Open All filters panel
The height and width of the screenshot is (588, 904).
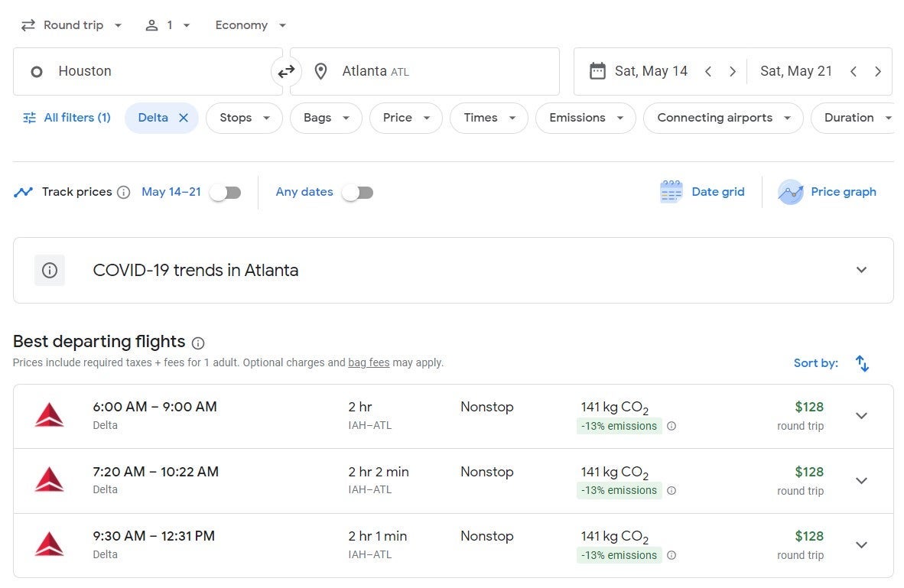click(67, 118)
